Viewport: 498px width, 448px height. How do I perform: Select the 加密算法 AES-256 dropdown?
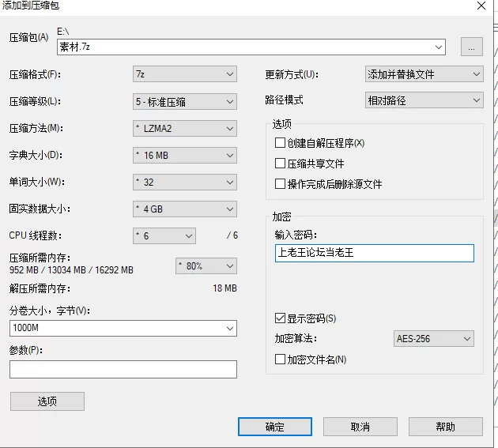click(x=433, y=339)
